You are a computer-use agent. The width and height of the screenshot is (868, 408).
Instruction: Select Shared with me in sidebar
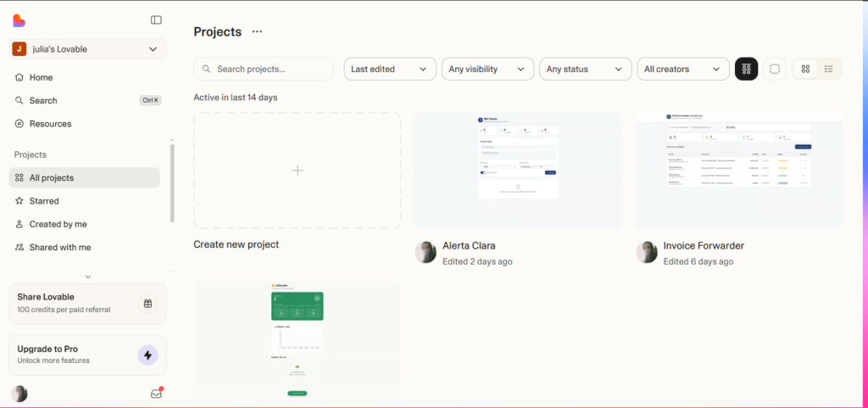pyautogui.click(x=59, y=247)
